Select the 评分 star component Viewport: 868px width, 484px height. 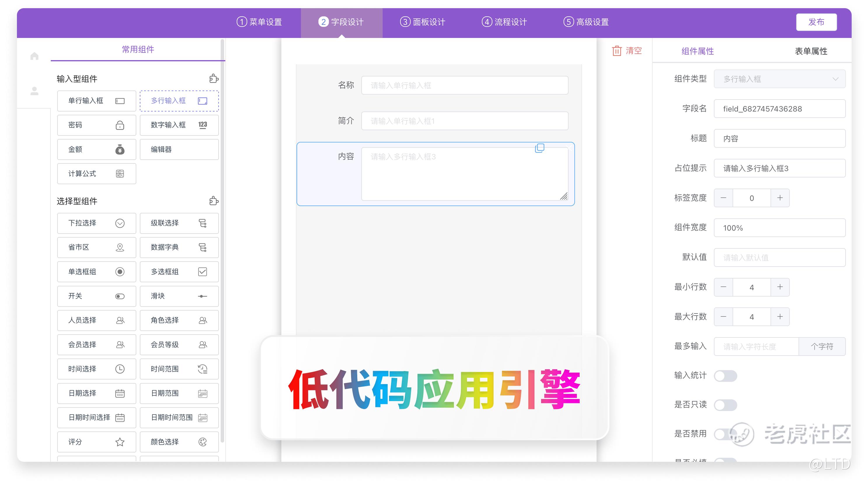pyautogui.click(x=96, y=442)
